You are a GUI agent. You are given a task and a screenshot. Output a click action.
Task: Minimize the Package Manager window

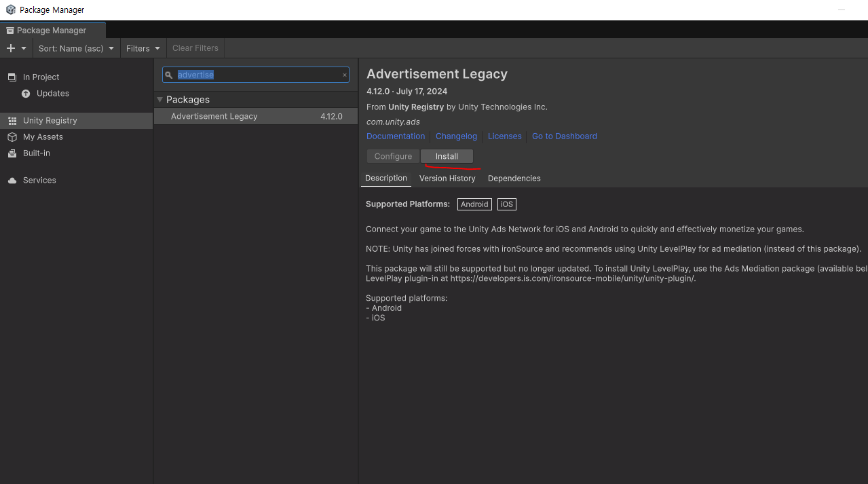click(x=842, y=10)
